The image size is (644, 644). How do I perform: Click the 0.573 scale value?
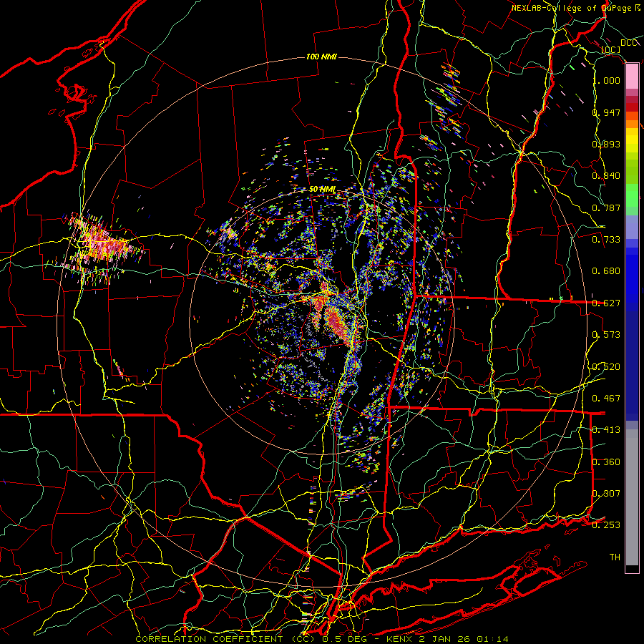[606, 335]
